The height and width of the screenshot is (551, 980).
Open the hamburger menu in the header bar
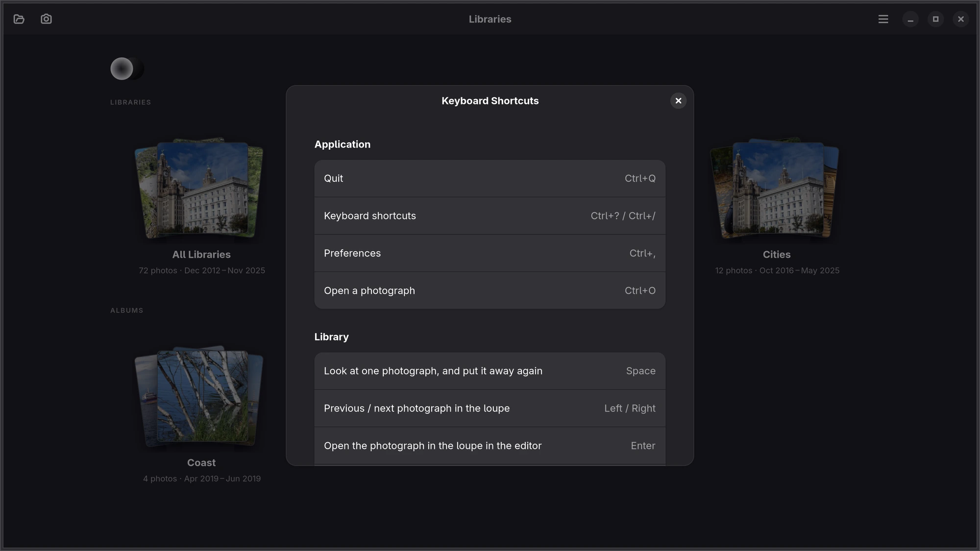(x=883, y=19)
